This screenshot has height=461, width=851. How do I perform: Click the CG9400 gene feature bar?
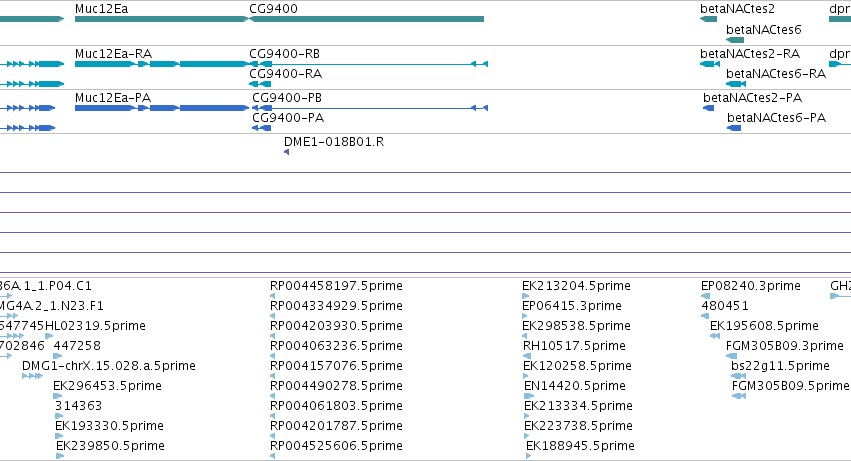(366, 19)
